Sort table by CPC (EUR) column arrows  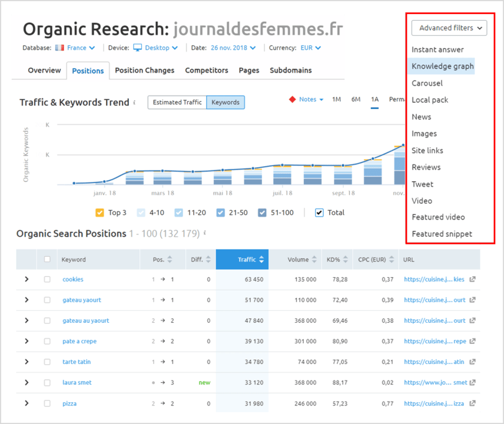coord(392,259)
